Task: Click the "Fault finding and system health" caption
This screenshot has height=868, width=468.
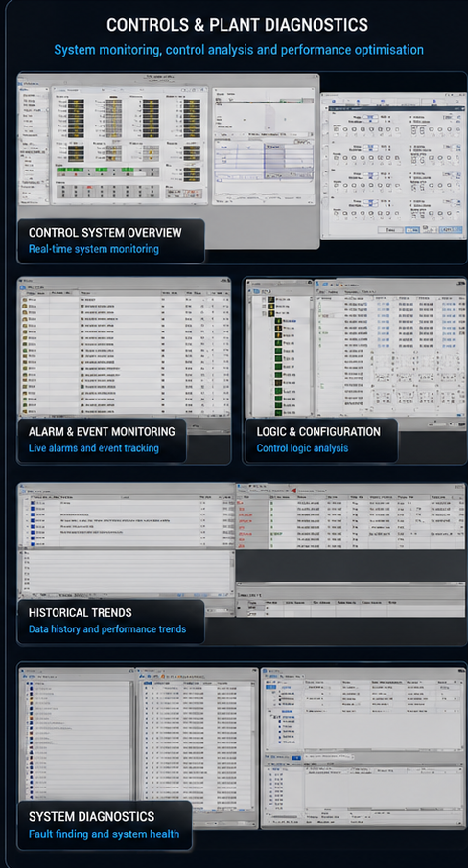Action: 105,834
